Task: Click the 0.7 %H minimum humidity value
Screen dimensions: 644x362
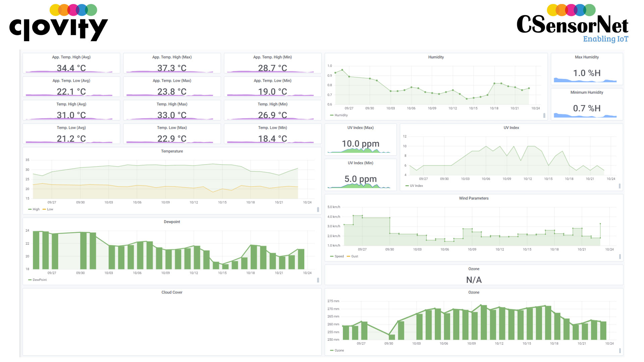Action: [587, 108]
